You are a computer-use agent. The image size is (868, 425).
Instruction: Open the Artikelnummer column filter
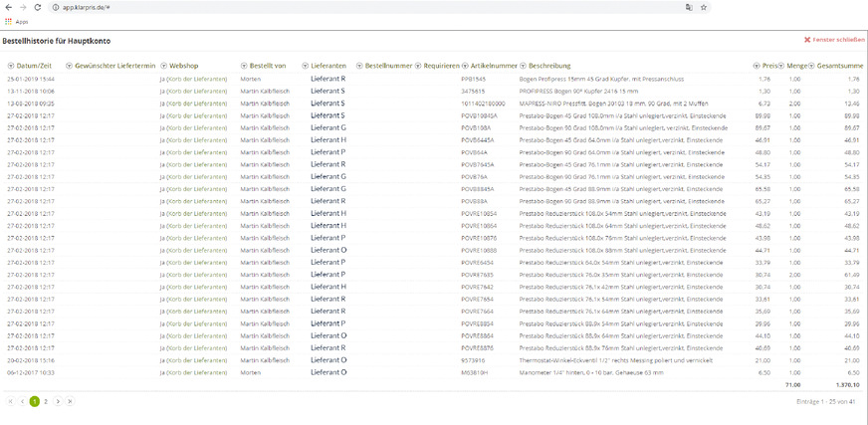pyautogui.click(x=466, y=66)
